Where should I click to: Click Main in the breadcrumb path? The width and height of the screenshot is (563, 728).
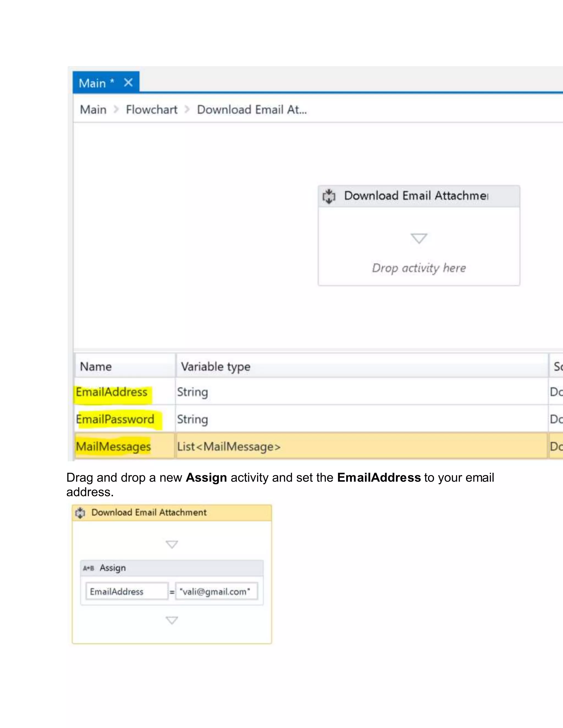93,110
